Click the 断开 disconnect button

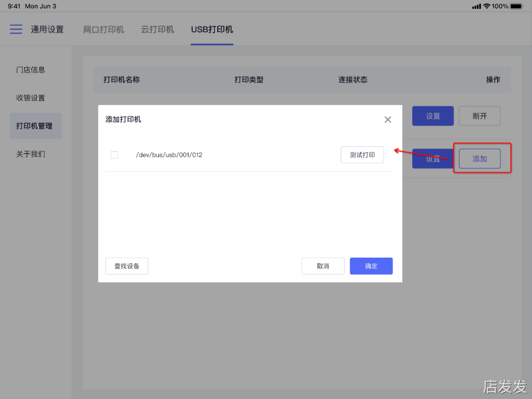[480, 116]
